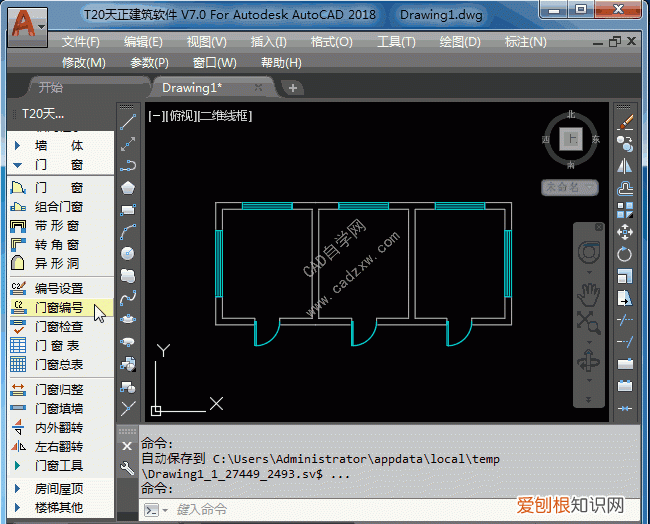Open the 文件(F) menu
The image size is (650, 524).
coord(81,42)
